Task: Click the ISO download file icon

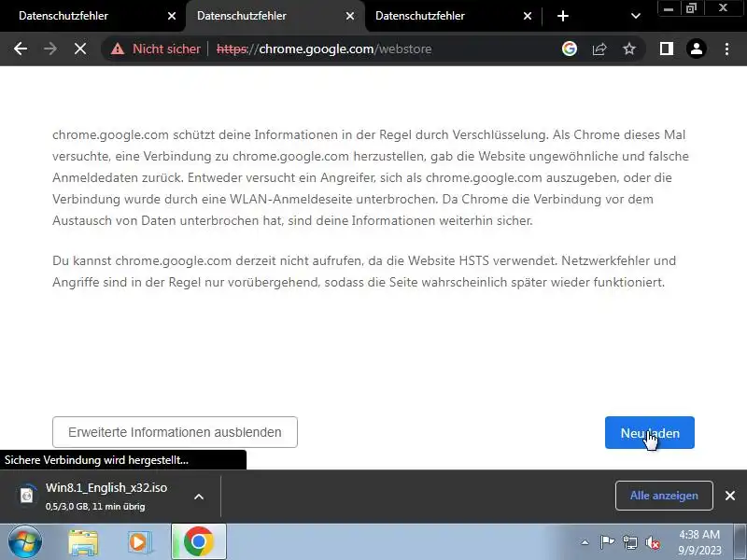Action: [x=27, y=496]
